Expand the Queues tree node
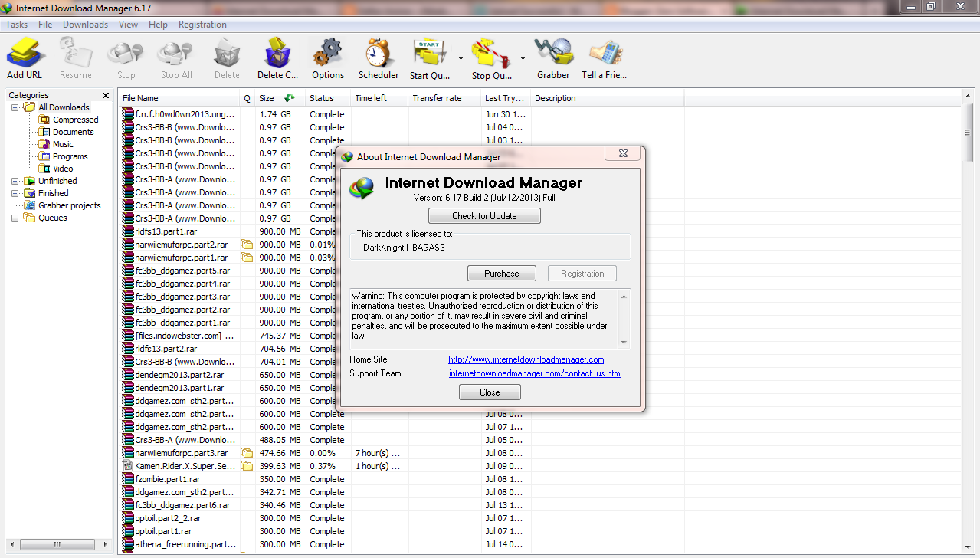 (x=15, y=218)
